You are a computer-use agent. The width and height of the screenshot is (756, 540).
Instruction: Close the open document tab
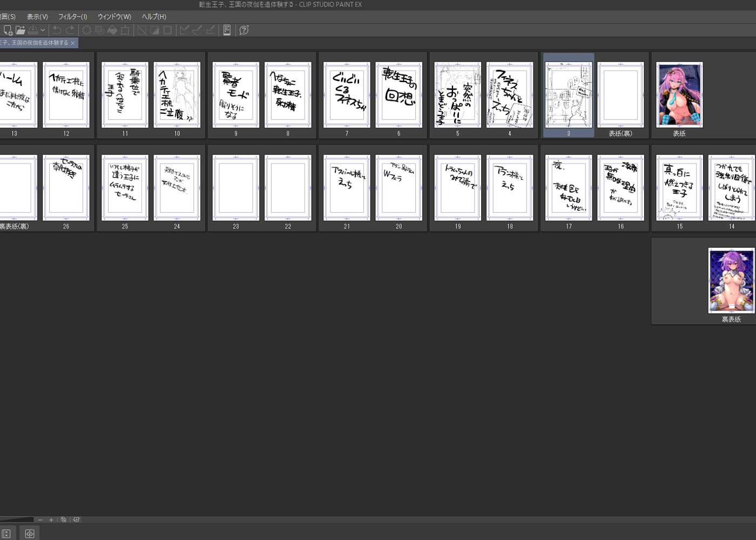click(73, 43)
